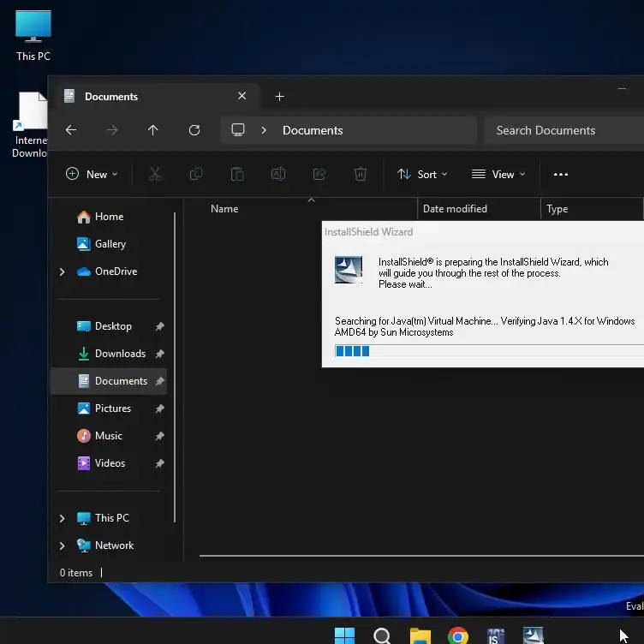
Task: Click the InstallShield progress bar
Action: point(489,351)
